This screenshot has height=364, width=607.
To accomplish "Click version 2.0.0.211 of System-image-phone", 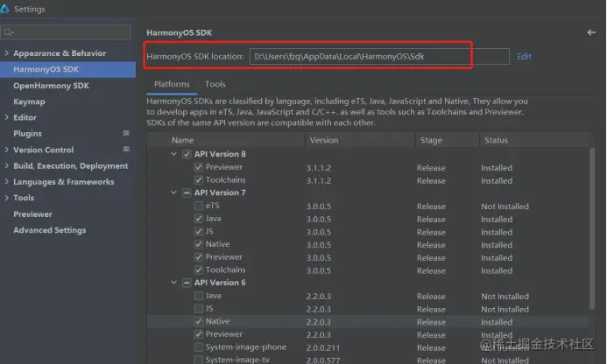I will click(x=323, y=347).
